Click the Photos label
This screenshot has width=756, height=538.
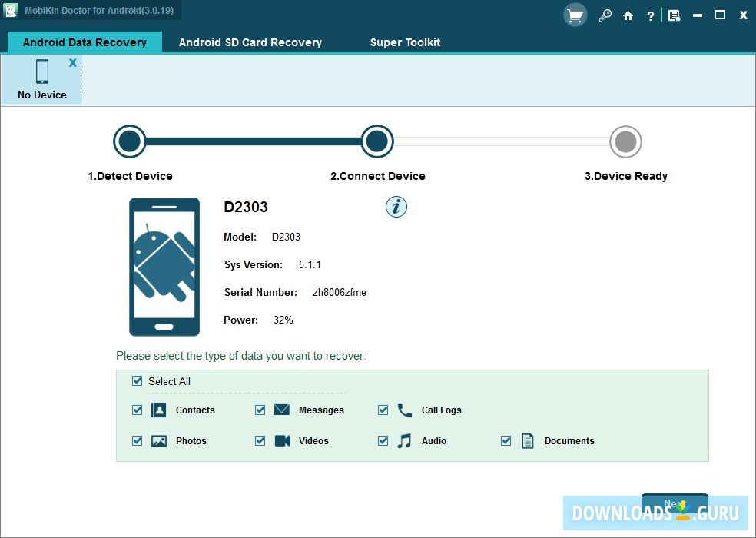(191, 440)
